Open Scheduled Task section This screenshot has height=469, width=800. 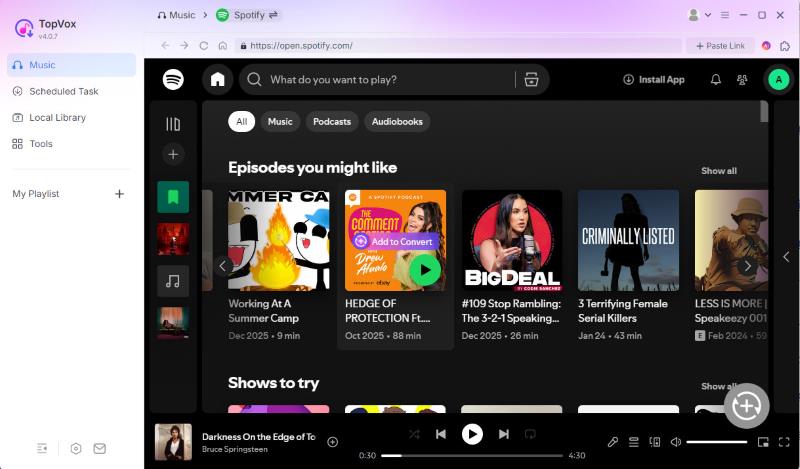click(71, 91)
